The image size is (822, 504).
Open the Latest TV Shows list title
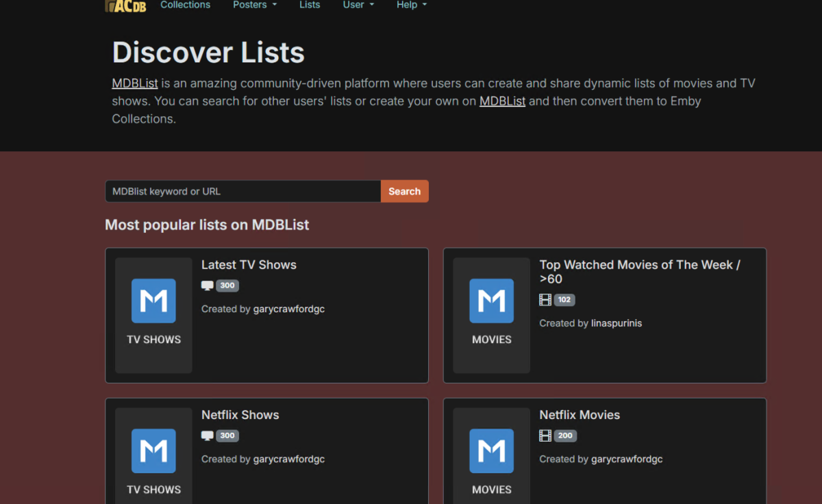(249, 265)
